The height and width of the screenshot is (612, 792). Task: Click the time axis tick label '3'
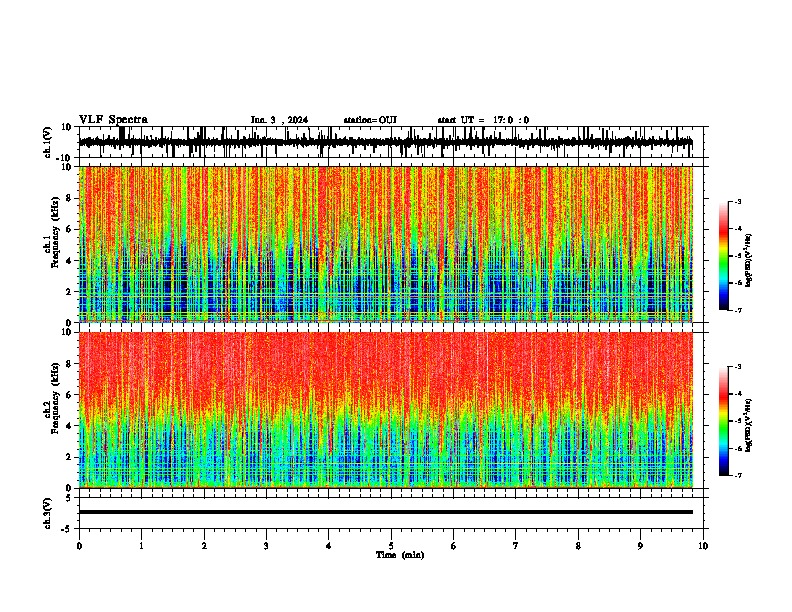tap(266, 546)
